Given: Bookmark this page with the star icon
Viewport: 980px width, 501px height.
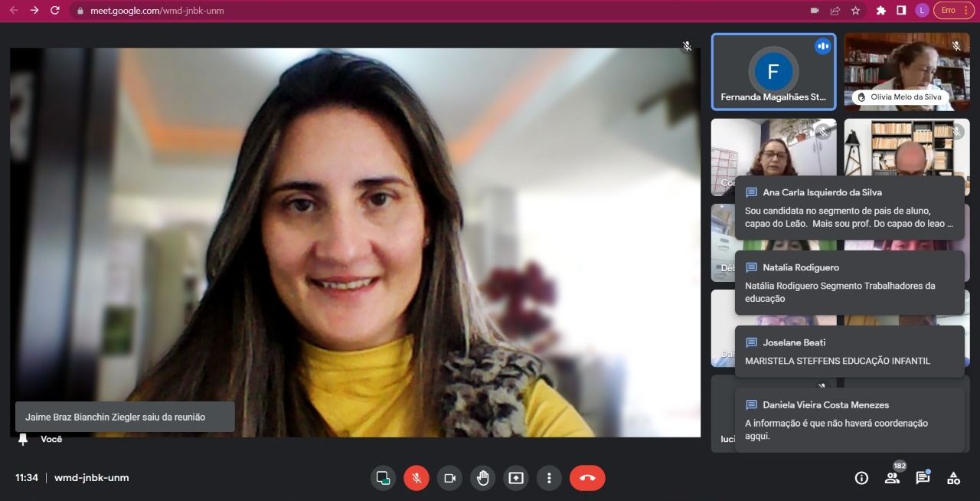Looking at the screenshot, I should (x=855, y=11).
